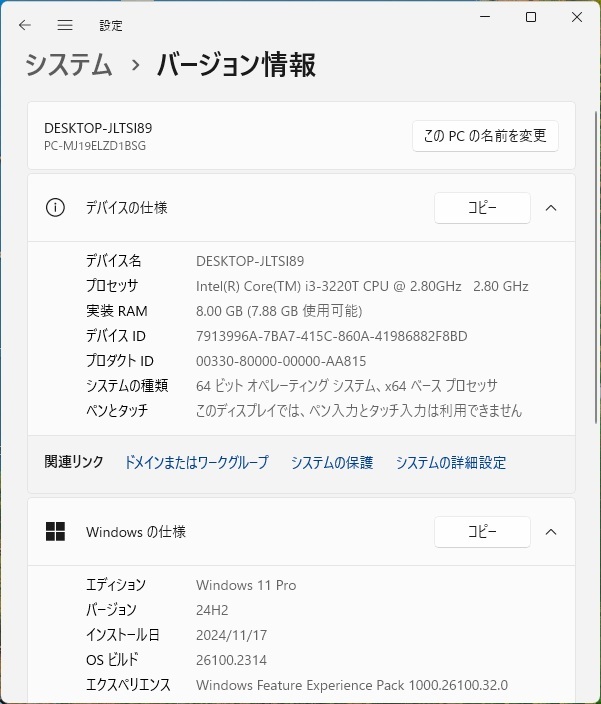Select the PC-MJ19ELZD1BSG model text
Image resolution: width=601 pixels, height=704 pixels.
pos(95,146)
